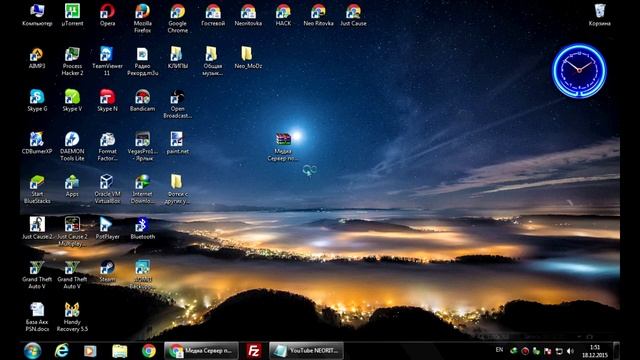The width and height of the screenshot is (640, 360).
Task: Open Windows Media Player from the taskbar
Action: coord(90,351)
